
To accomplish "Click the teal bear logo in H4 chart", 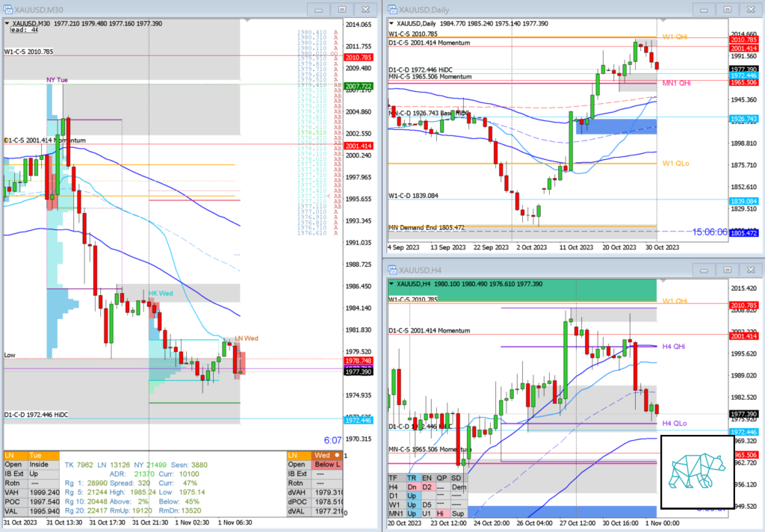I will tap(697, 472).
